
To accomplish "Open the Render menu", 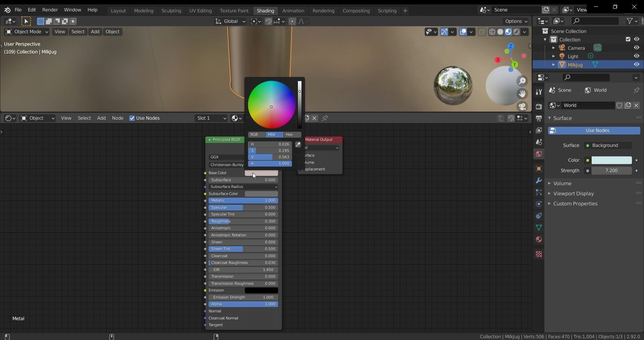I will click(50, 10).
